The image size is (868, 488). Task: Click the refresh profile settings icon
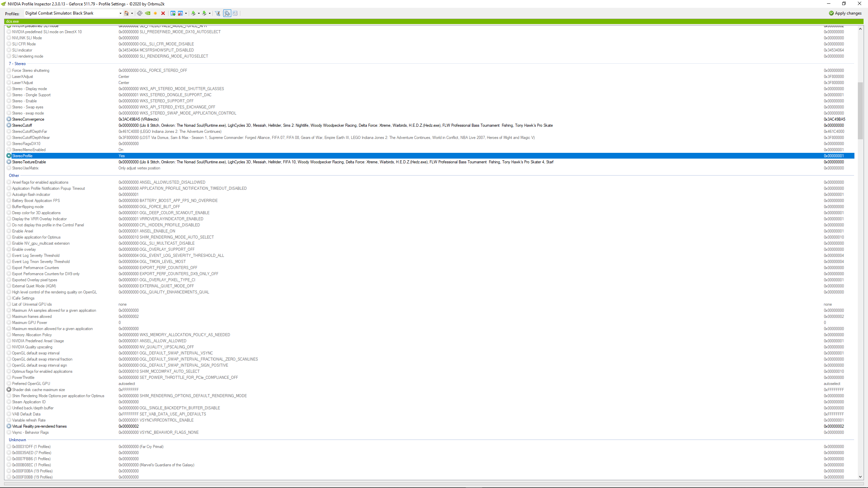click(139, 13)
